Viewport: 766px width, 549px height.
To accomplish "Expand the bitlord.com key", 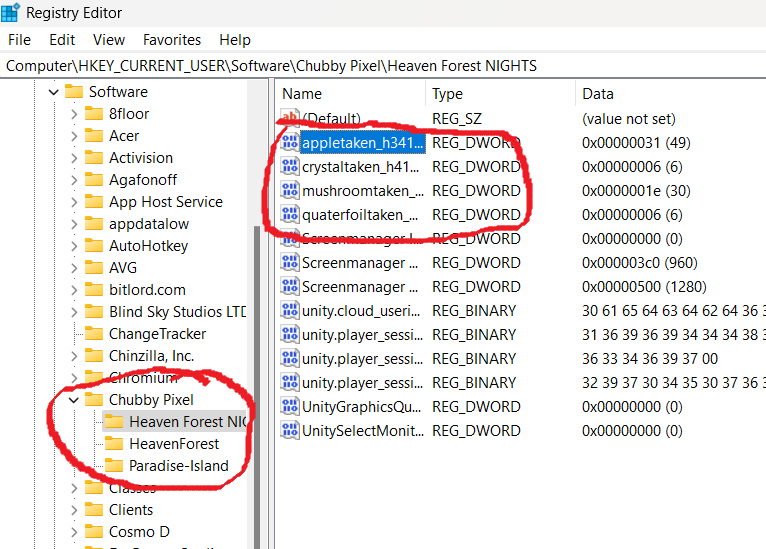I will (x=74, y=290).
